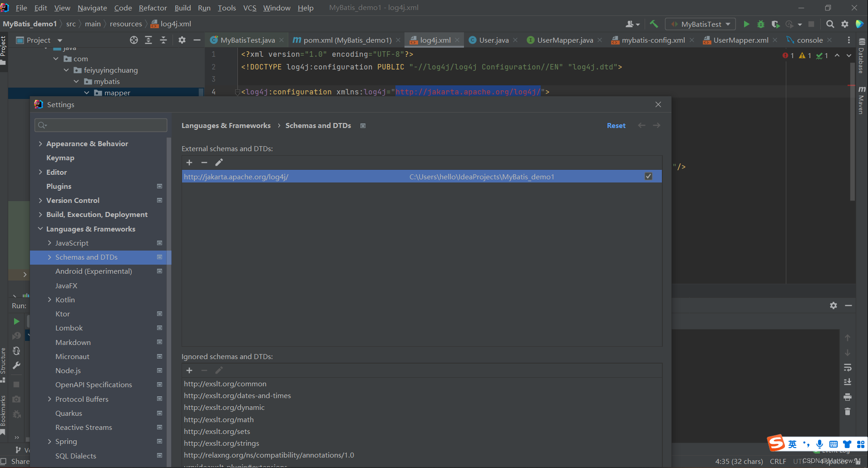Switch to the User.java tab
Screen dimensions: 868x468
(493, 40)
